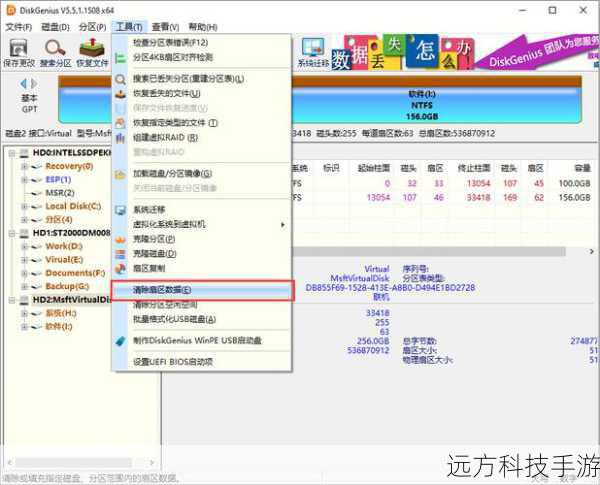Choose 设置UEFI BIOS启动项 menu entry

click(202, 362)
